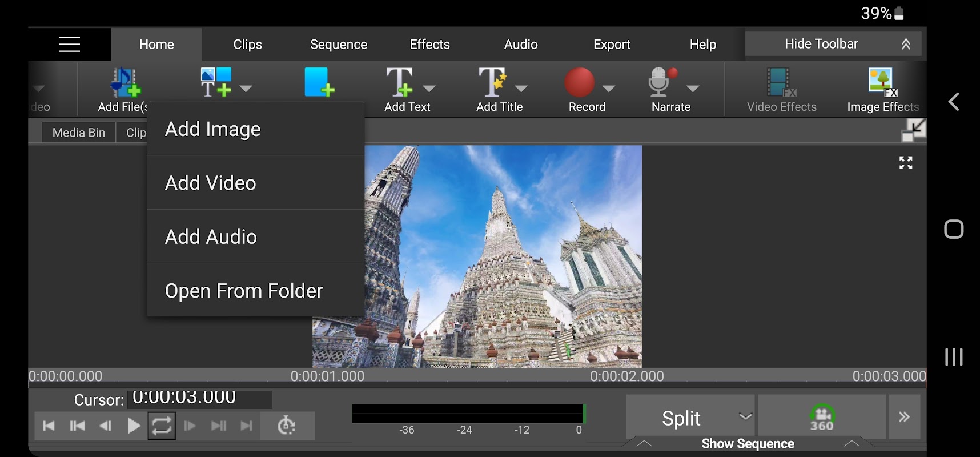Open the Add Title dropdown arrow
980x457 pixels.
coord(521,89)
